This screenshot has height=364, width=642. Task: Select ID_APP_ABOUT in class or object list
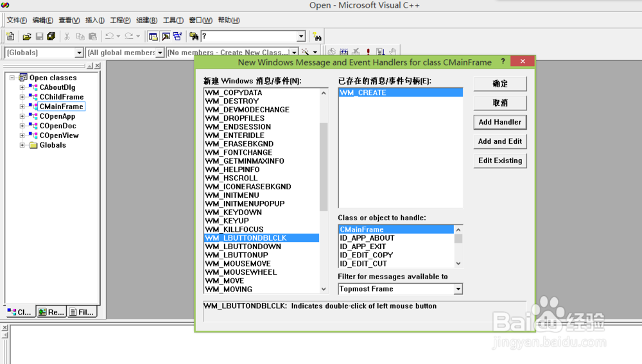[396, 238]
